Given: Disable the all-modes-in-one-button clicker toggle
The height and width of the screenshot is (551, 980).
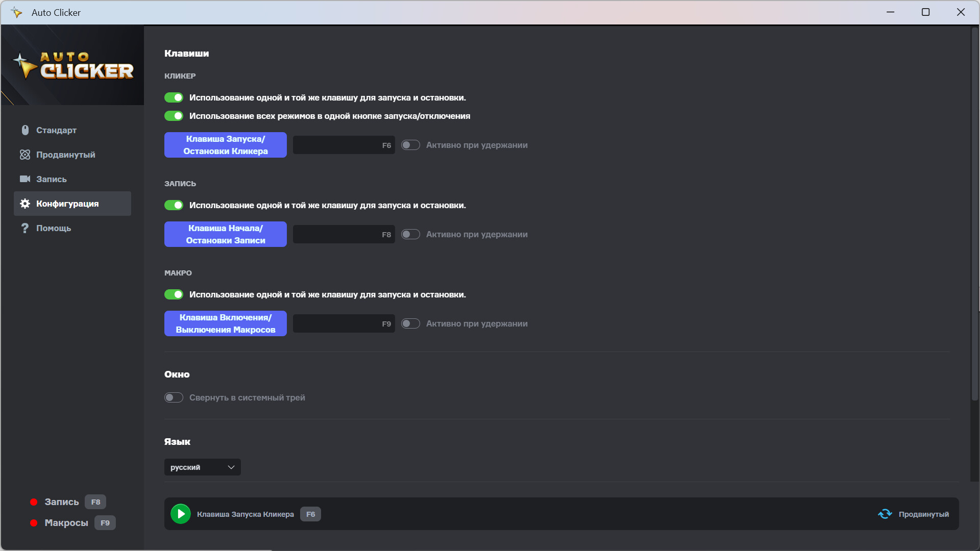Looking at the screenshot, I should click(174, 116).
